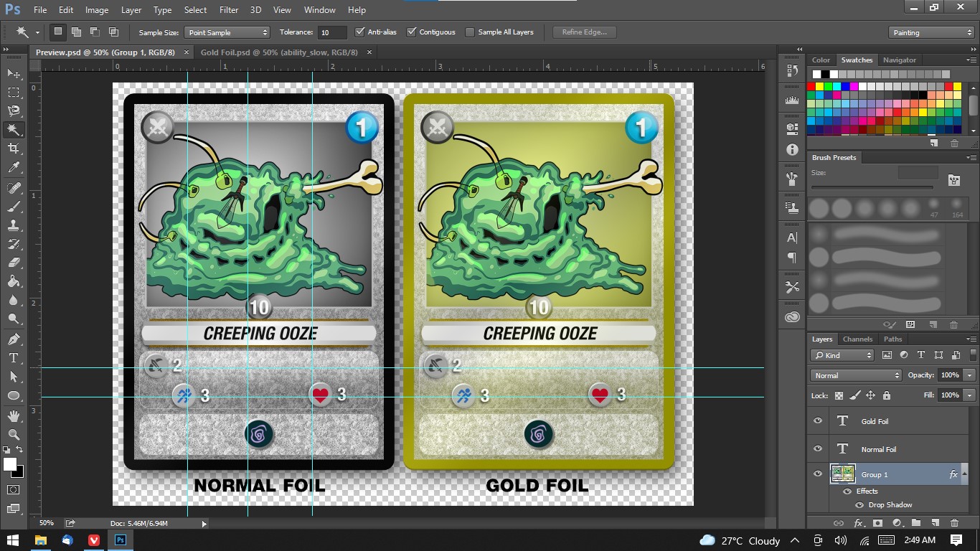Click the red swatch in Swatches

click(811, 86)
